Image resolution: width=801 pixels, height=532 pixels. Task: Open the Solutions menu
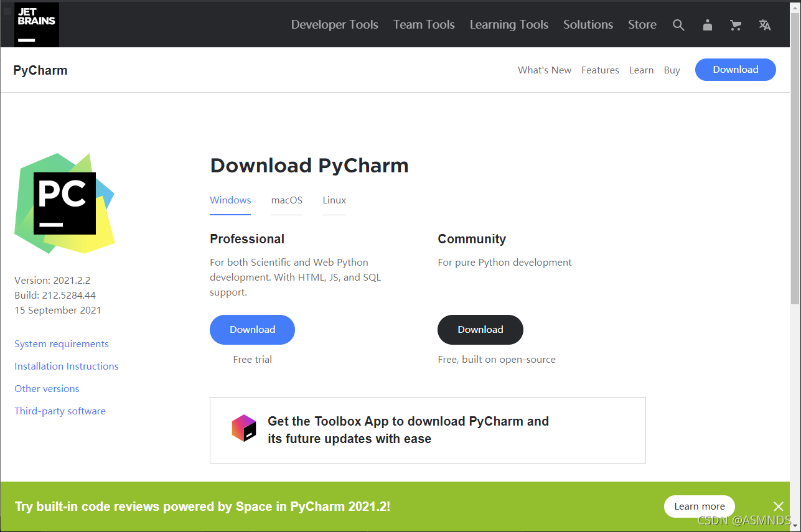[588, 25]
